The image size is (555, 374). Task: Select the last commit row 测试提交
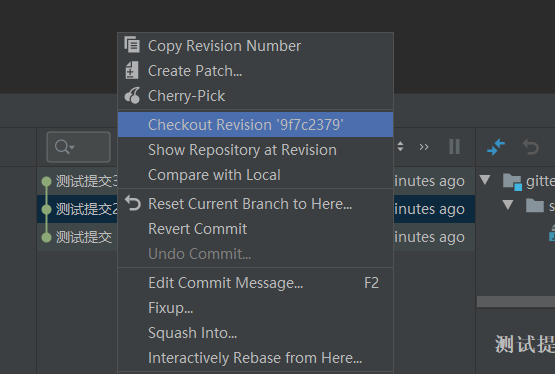[78, 237]
